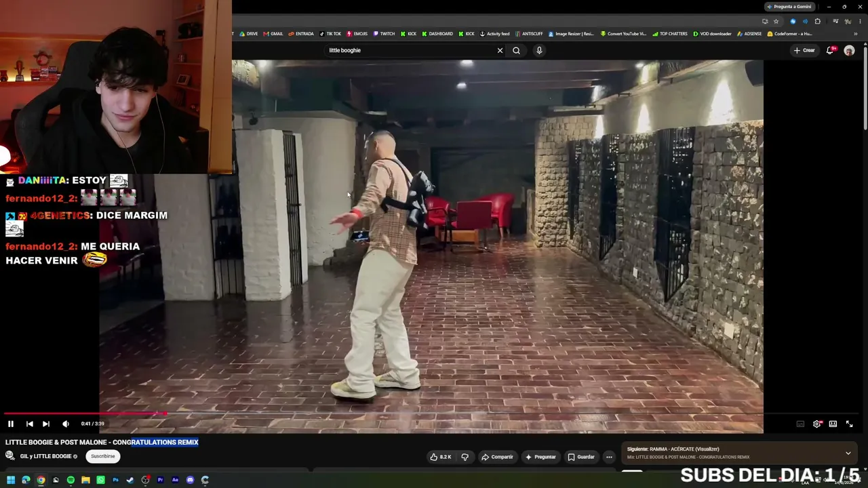Click the Preguntar button

[540, 457]
